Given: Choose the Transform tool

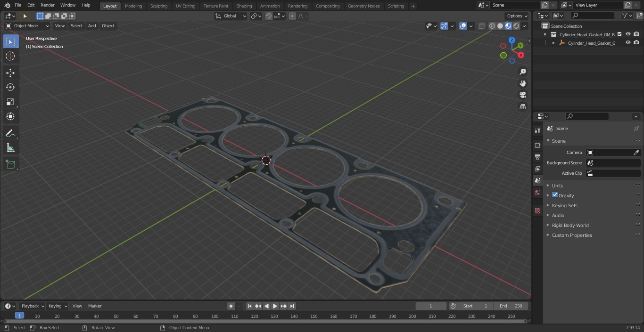Looking at the screenshot, I should tap(10, 116).
